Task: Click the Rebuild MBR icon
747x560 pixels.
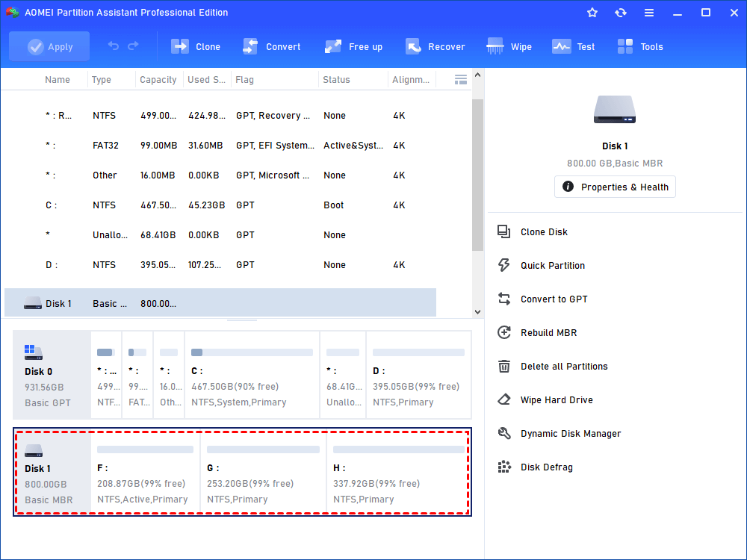Action: click(x=504, y=332)
